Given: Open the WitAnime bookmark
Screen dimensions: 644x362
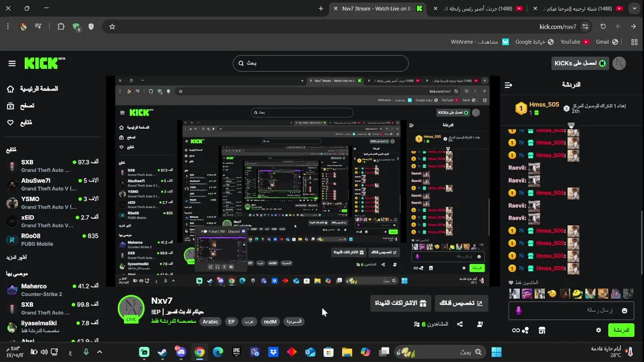Looking at the screenshot, I should [480, 42].
